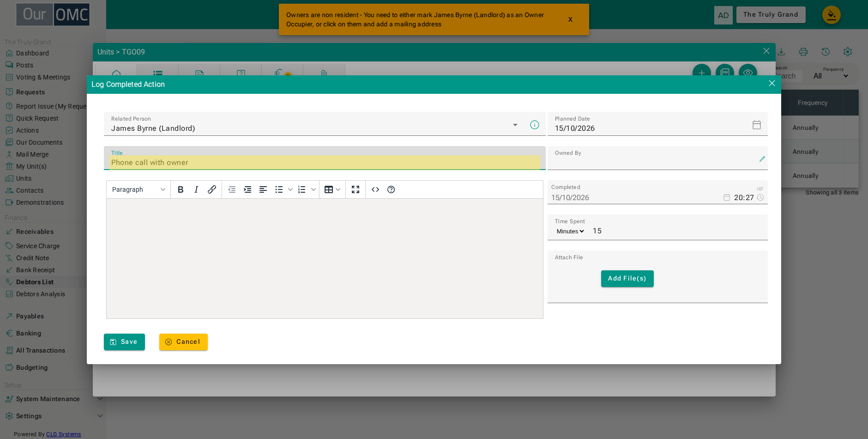This screenshot has width=868, height=439.
Task: Expand the Related Person dropdown
Action: click(515, 125)
